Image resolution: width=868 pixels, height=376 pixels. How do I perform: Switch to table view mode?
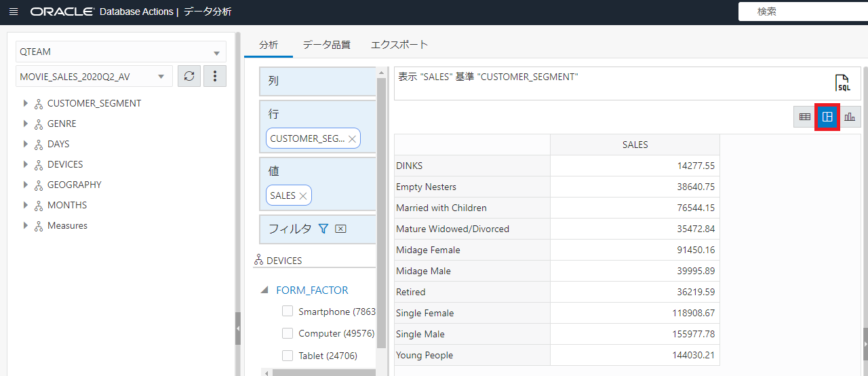(805, 117)
